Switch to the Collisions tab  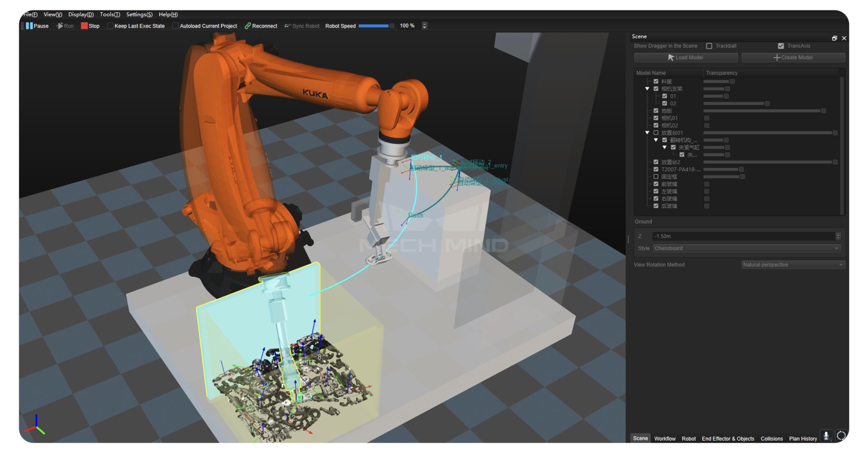(771, 439)
